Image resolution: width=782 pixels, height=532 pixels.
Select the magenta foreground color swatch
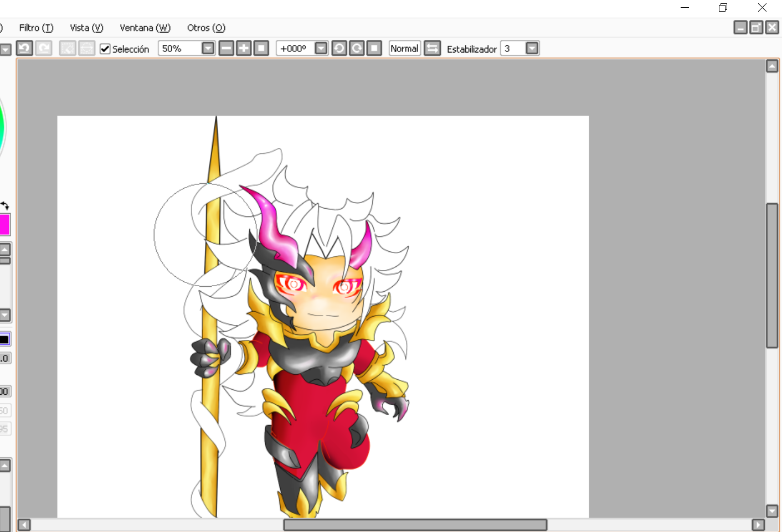point(4,225)
